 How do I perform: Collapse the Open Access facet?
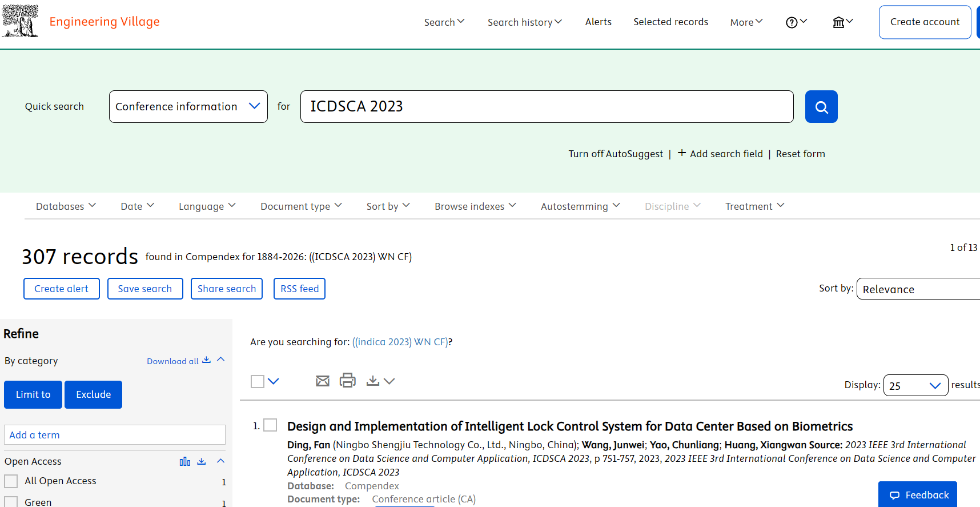[221, 461]
